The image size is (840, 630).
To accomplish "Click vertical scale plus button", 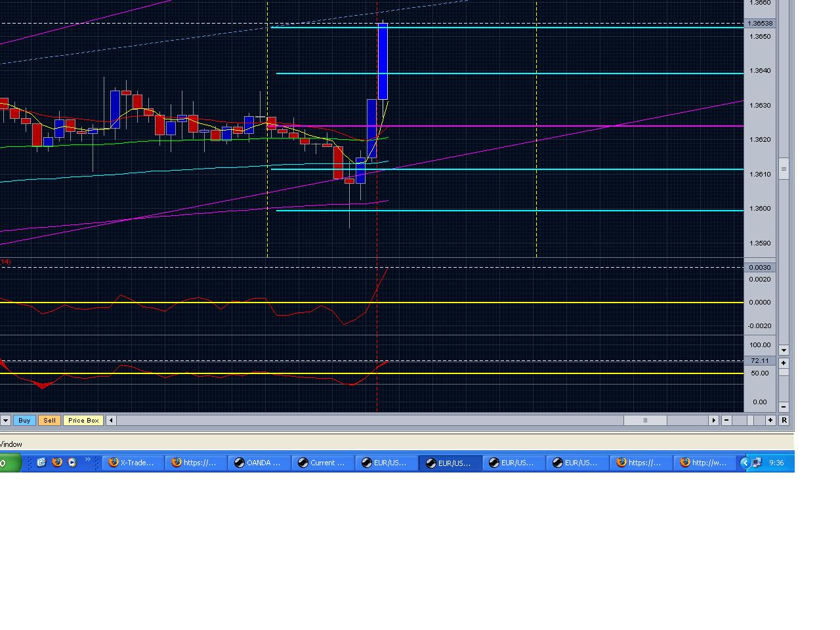I will [784, 363].
